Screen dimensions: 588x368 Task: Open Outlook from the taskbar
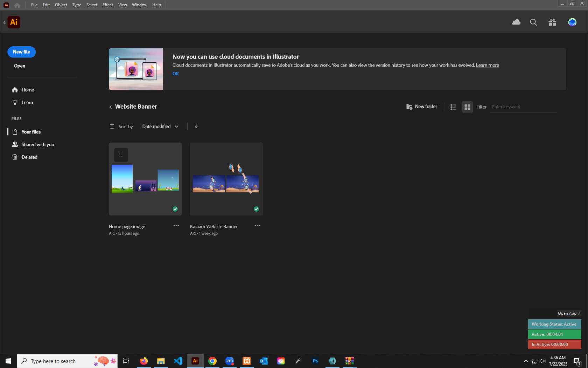264,361
